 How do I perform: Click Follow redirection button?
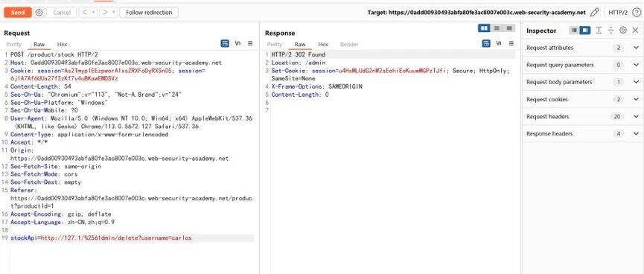[x=149, y=13]
